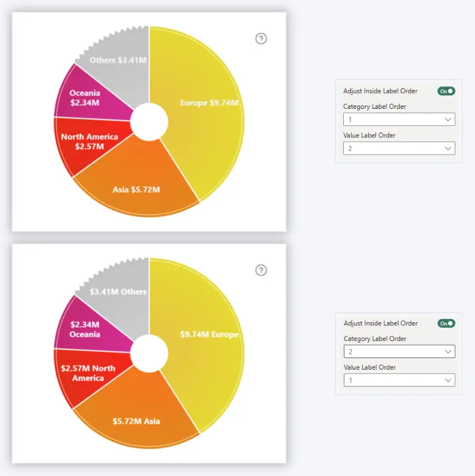Click the help icon on bottom chart
475x476 pixels.
tap(261, 271)
